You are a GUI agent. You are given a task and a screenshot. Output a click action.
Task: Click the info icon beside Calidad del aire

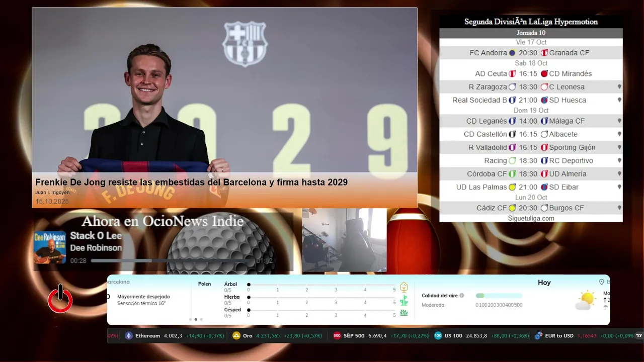pyautogui.click(x=462, y=296)
